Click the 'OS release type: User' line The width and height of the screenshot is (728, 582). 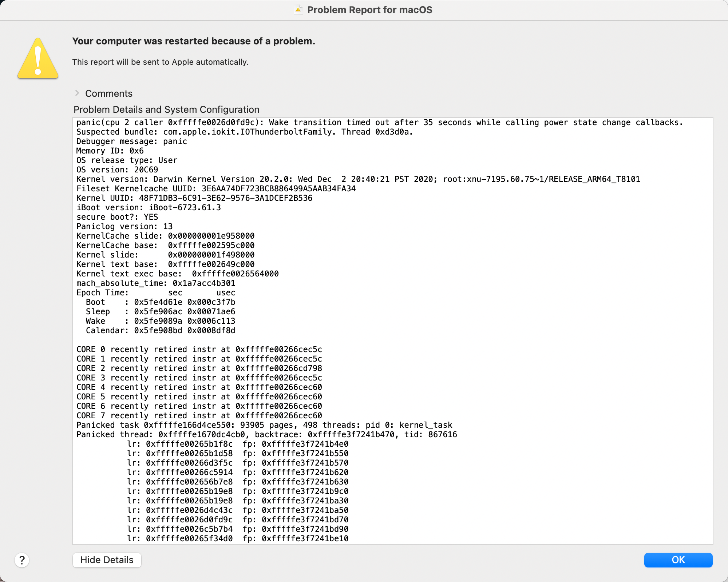coord(127,160)
